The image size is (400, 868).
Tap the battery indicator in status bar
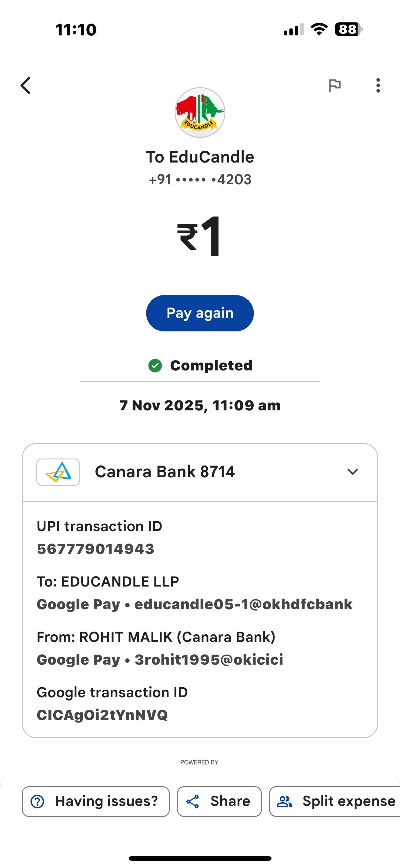pyautogui.click(x=348, y=29)
